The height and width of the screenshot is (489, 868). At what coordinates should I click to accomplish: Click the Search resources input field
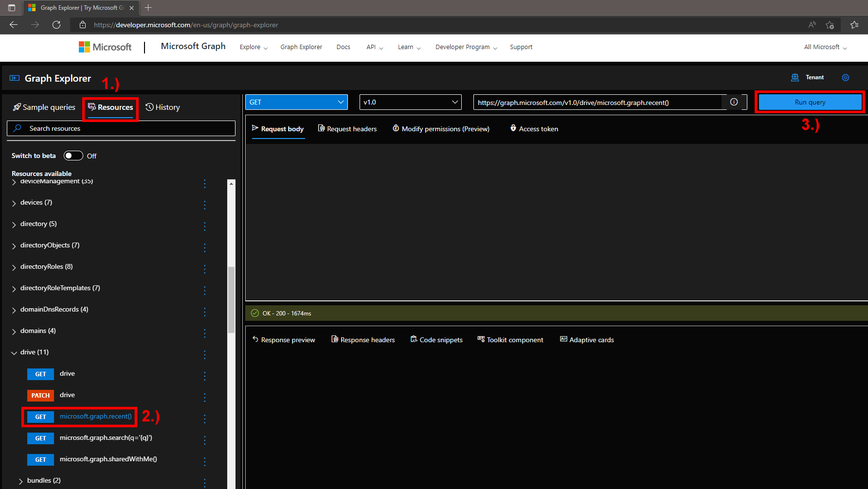121,128
